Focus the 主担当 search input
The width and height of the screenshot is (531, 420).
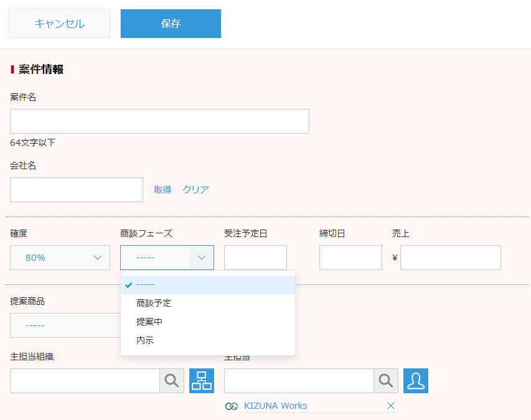pos(299,381)
